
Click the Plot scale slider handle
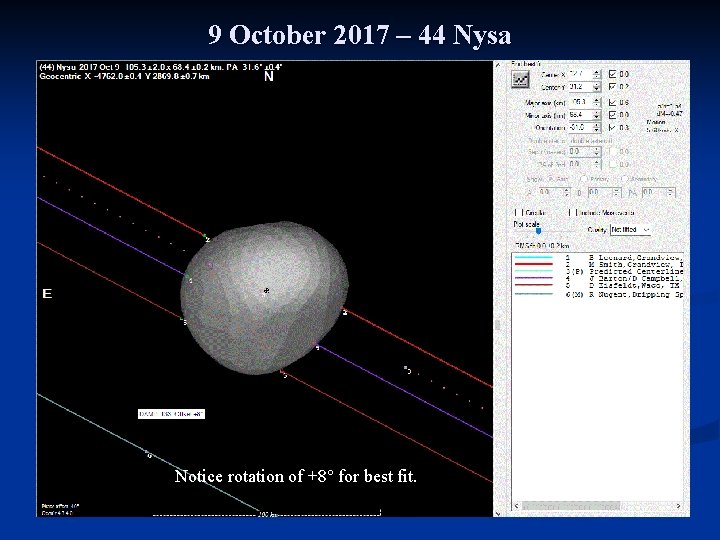(538, 231)
